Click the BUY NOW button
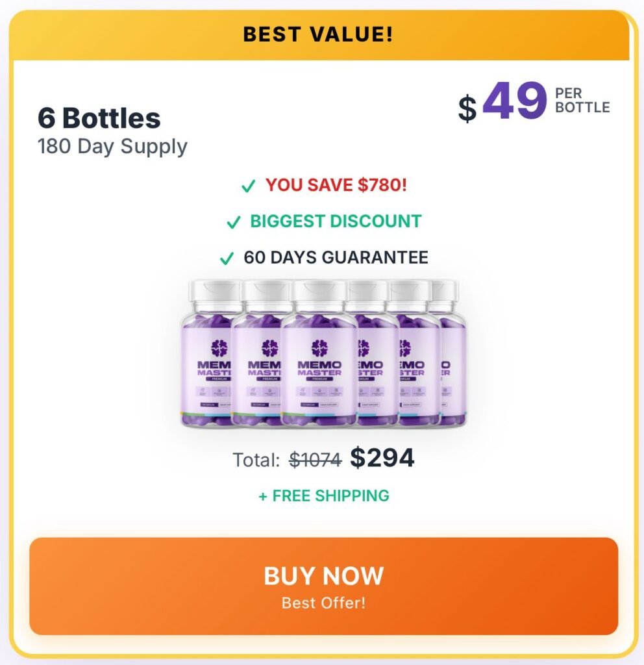 pos(323,586)
